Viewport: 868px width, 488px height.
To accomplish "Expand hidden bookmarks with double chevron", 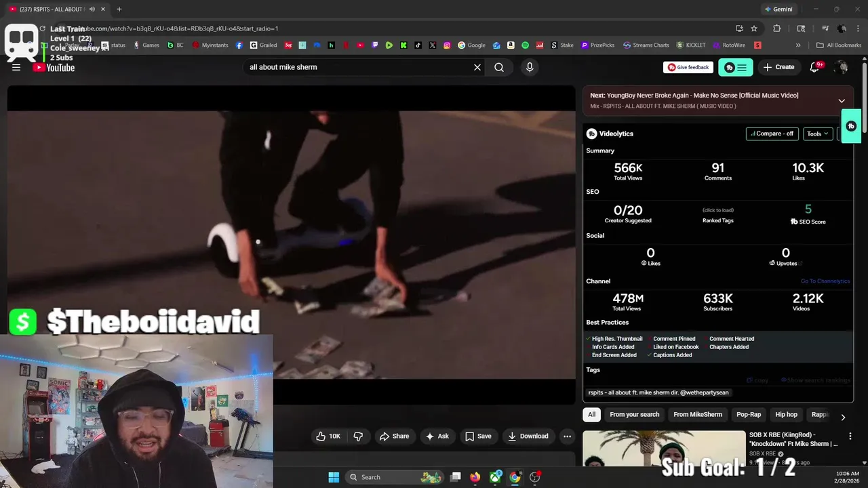I will [798, 45].
